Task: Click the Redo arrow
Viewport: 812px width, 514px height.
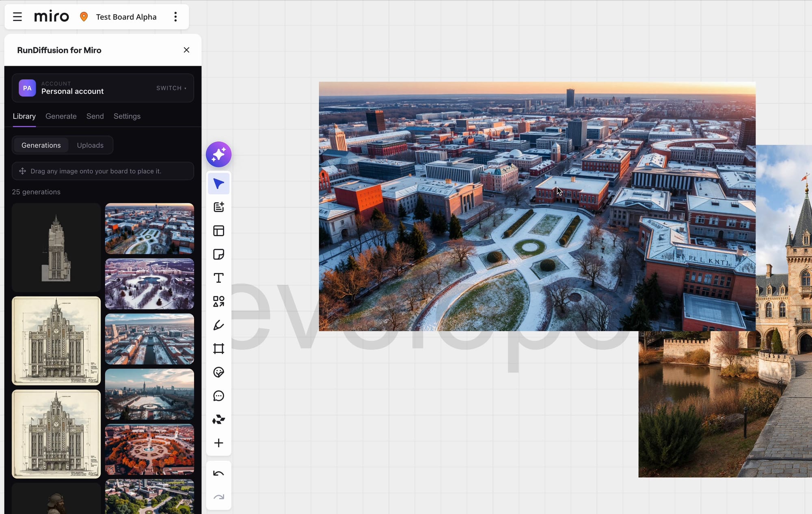Action: 218,497
